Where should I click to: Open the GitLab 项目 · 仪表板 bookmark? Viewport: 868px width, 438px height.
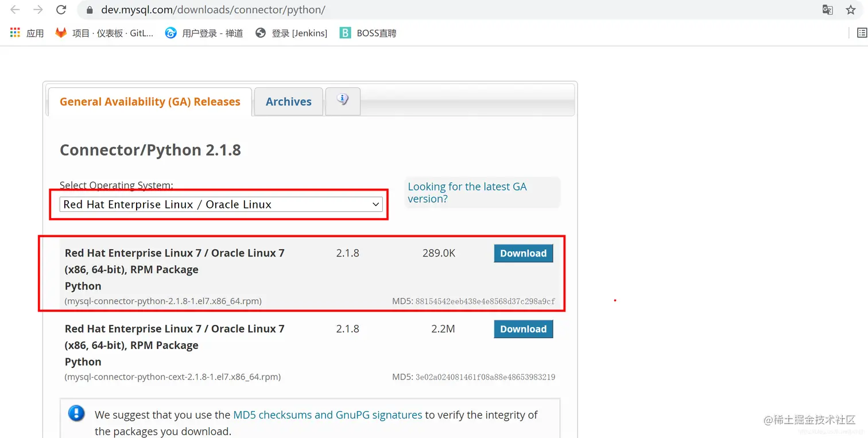coord(104,33)
